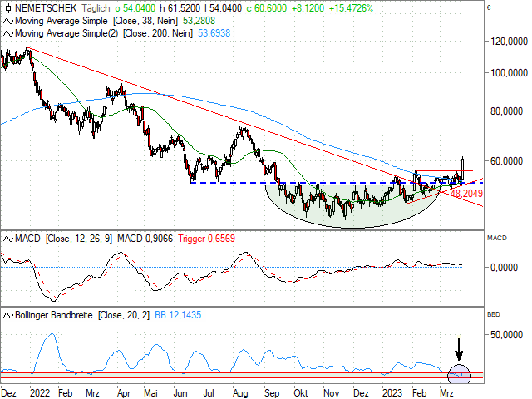This screenshot has height=399, width=532.
Task: Click the blue dashed horizontal support line
Action: click(337, 183)
